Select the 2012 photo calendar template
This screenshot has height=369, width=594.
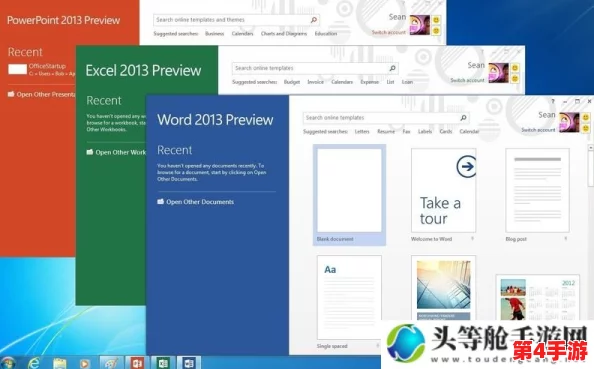coord(538,297)
